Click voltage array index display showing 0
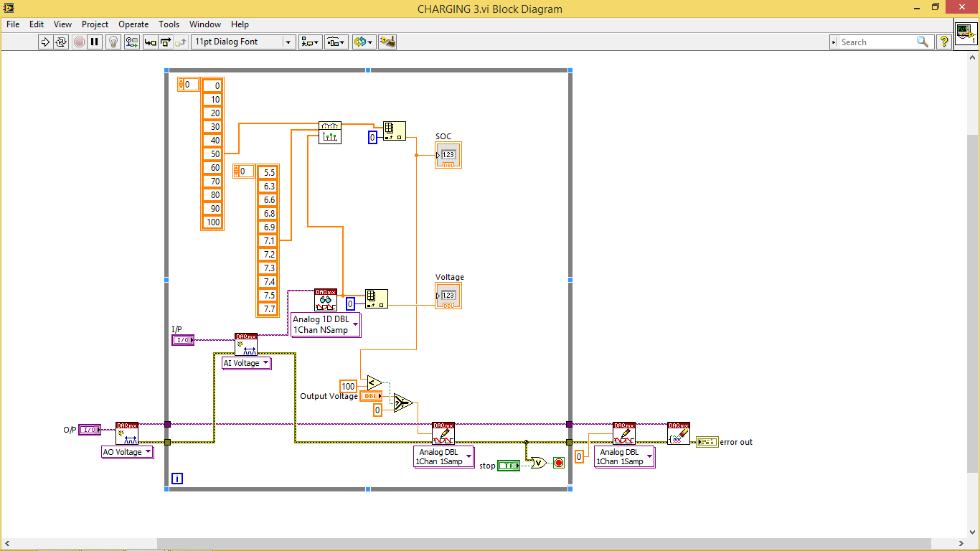 click(243, 171)
